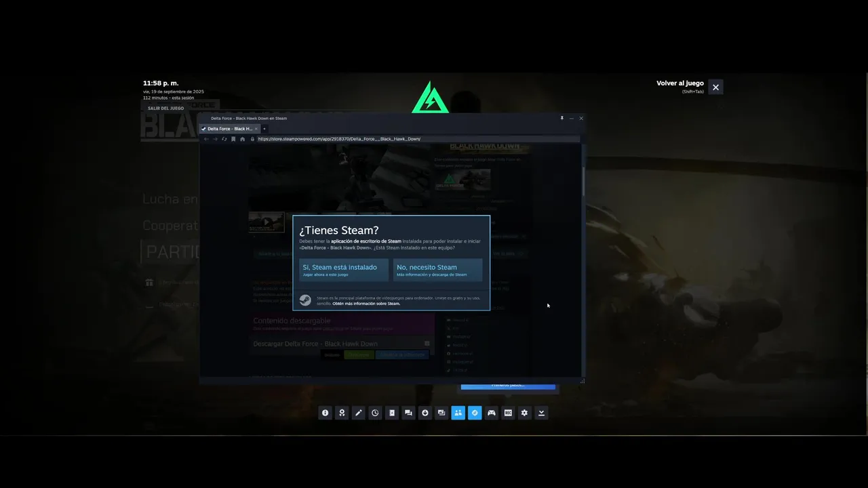Screen dimensions: 868x488
Task: Click the "11:58 p. m." clock text
Action: click(x=161, y=83)
